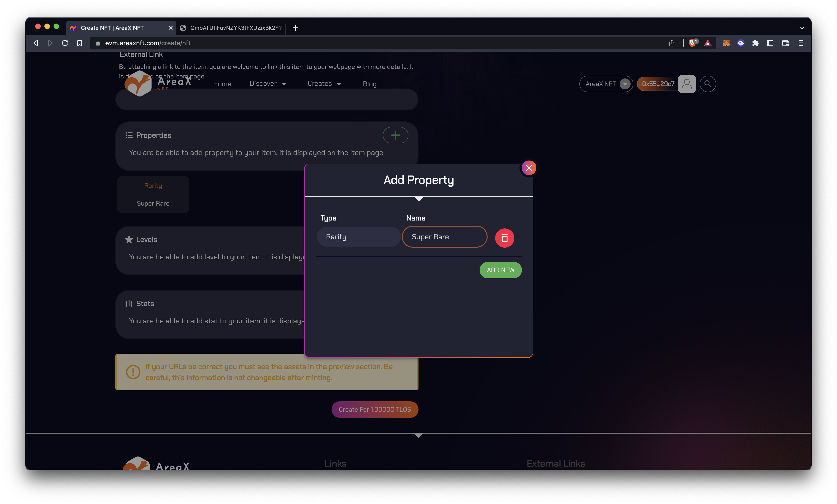Toggle the browser sidebar panel
The image size is (837, 504).
pyautogui.click(x=770, y=43)
